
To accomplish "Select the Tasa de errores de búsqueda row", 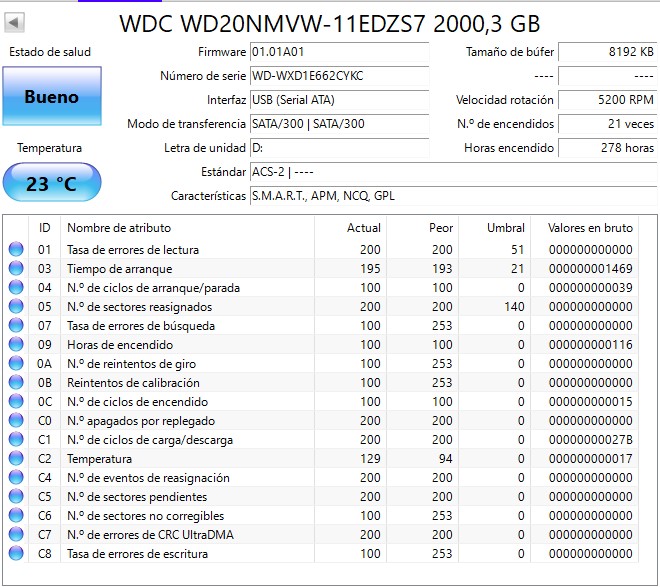I will tap(322, 325).
